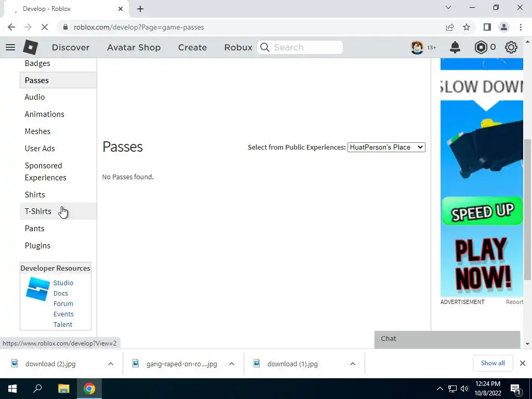Expand options for download (2).jpg
The image size is (532, 399).
click(111, 364)
